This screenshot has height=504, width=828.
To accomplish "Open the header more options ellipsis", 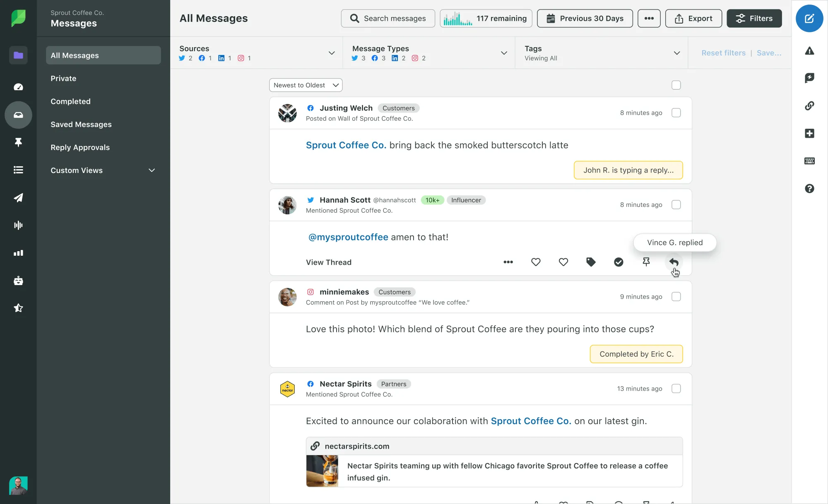I will (x=649, y=18).
